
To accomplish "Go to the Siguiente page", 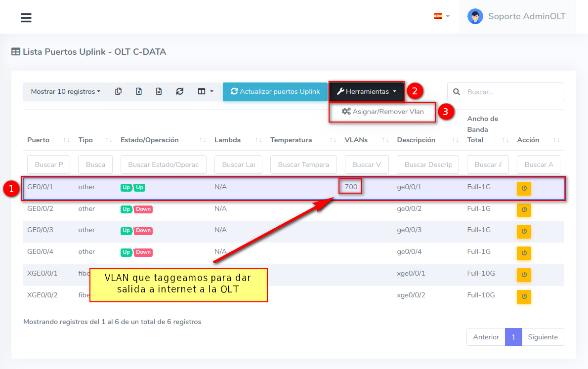I will [x=543, y=337].
